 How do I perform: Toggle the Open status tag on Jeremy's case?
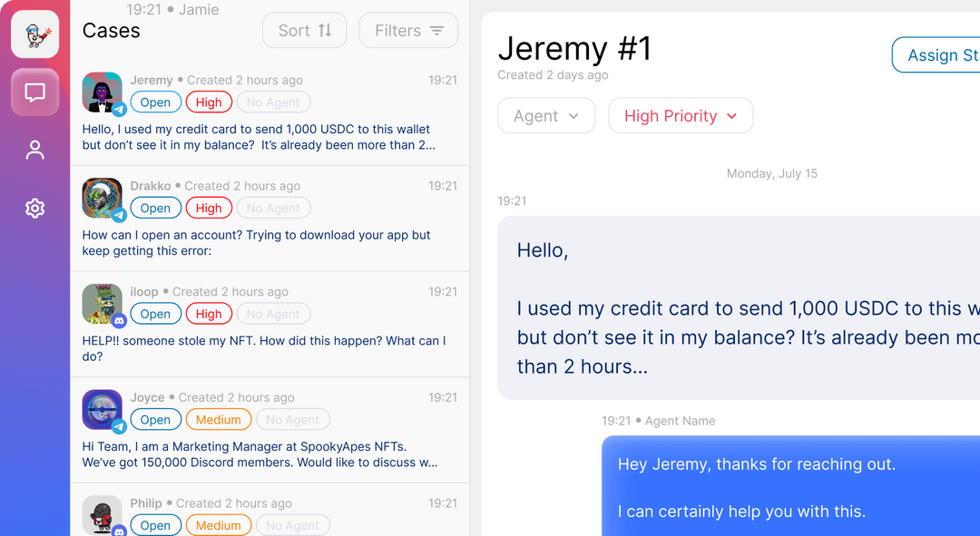pos(155,102)
